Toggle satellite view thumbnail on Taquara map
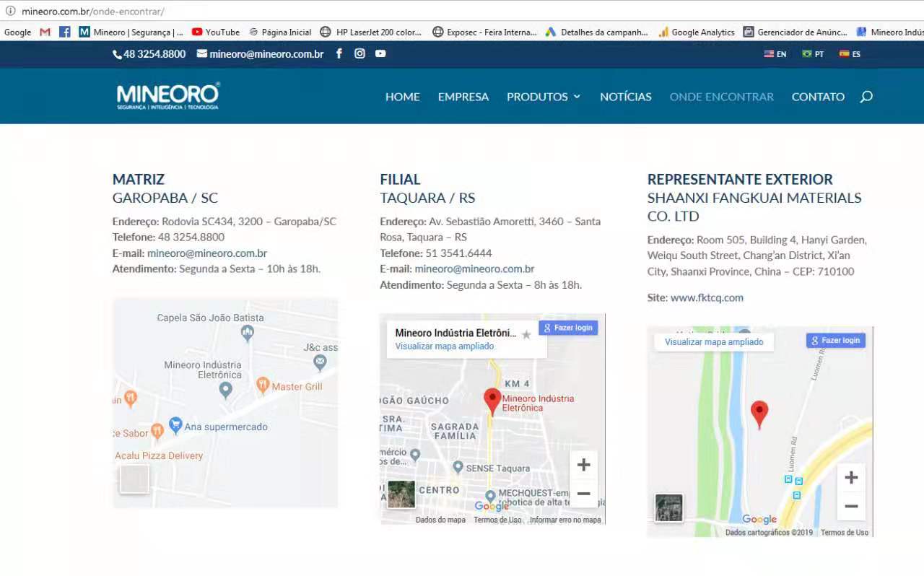This screenshot has width=924, height=576. pos(401,494)
